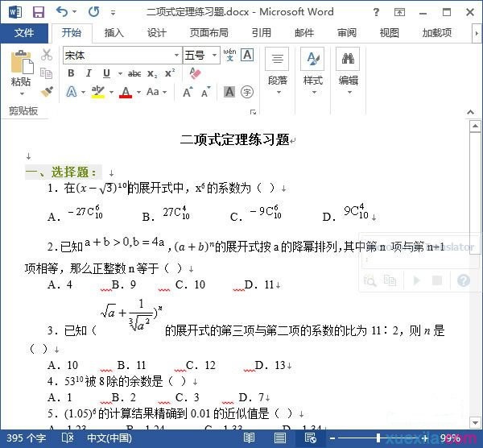Customize Quick Access Toolbar arrow

(x=113, y=13)
